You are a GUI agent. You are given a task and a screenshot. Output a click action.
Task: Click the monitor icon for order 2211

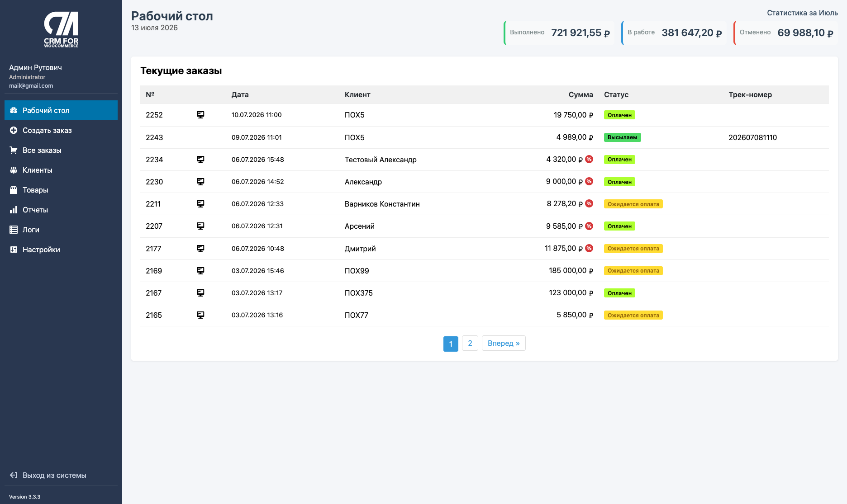pos(200,204)
